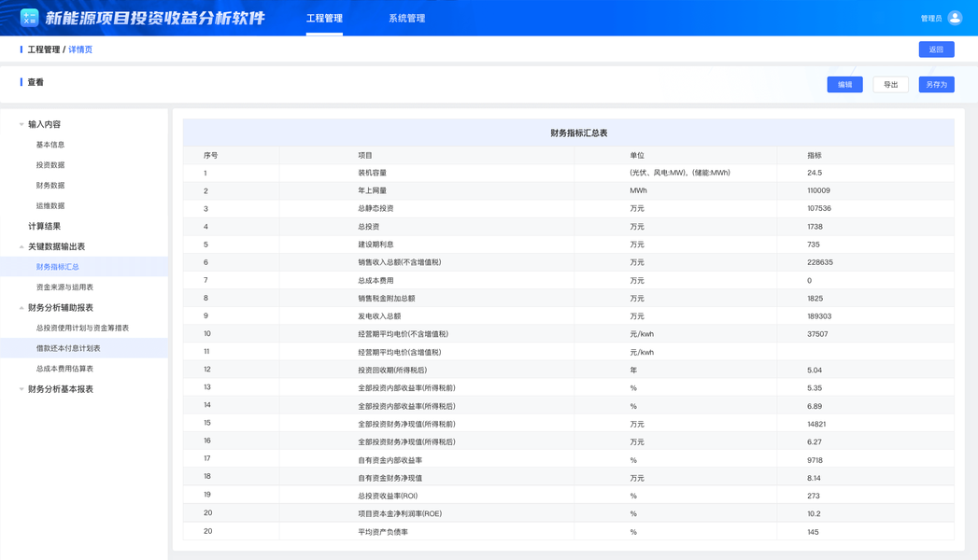Open 基本信息 in the sidebar

50,145
